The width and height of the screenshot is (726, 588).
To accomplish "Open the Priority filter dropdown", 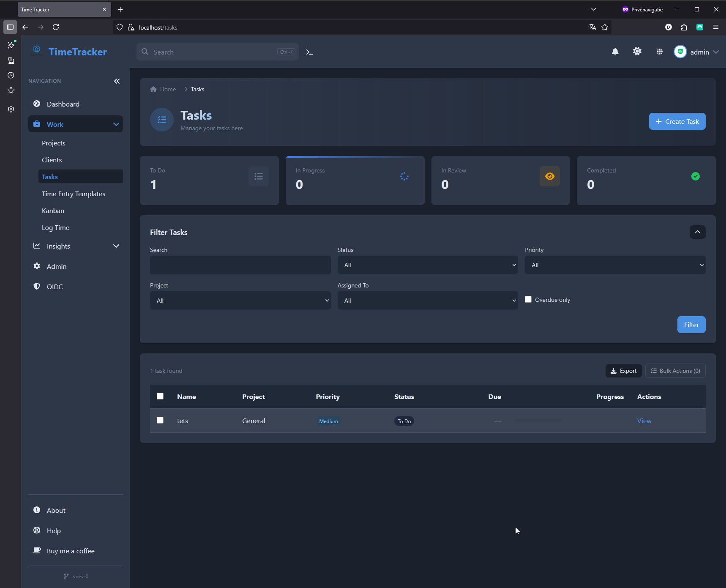I will pyautogui.click(x=614, y=265).
